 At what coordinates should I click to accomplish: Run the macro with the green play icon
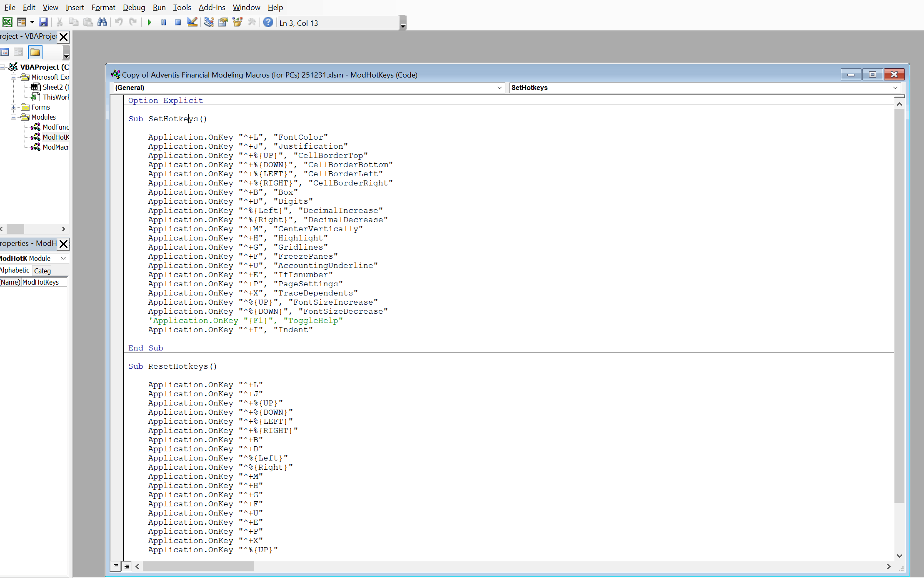tap(150, 23)
